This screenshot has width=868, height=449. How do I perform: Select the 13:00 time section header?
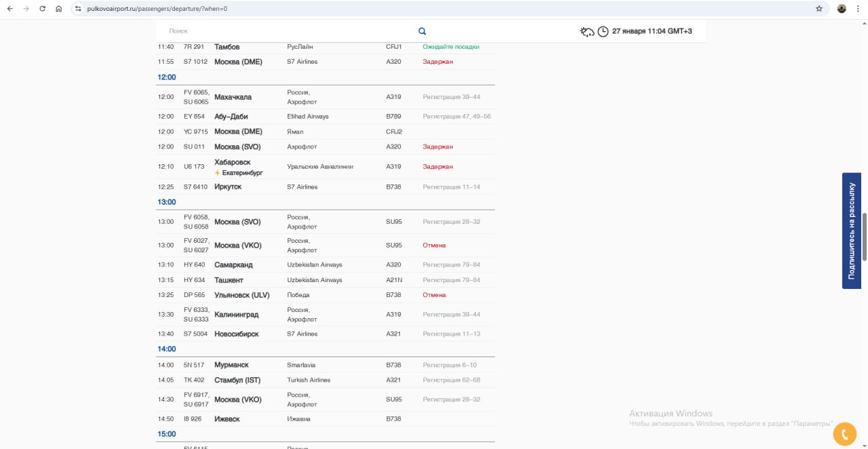(167, 202)
